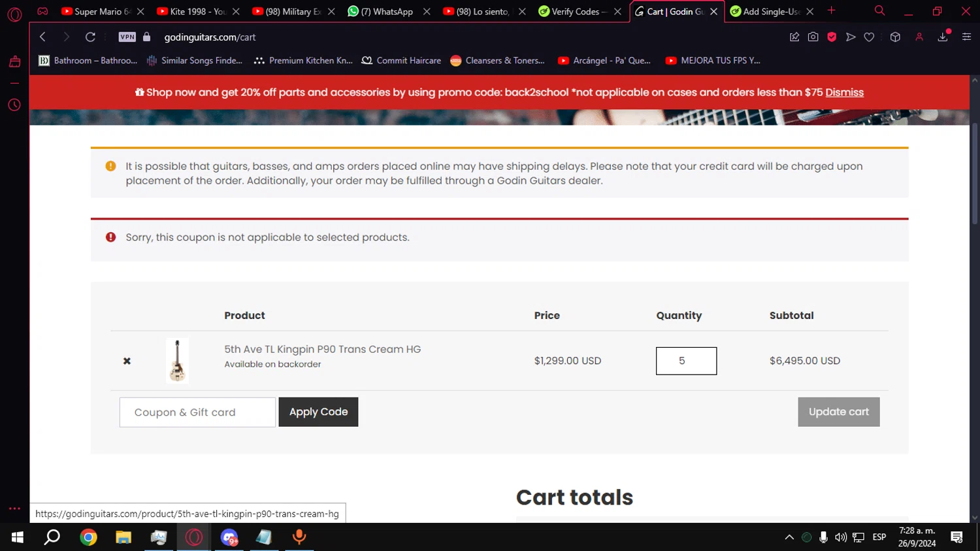This screenshot has width=980, height=551.
Task: Select the $6,495.00 USD subtotal text
Action: 805,361
